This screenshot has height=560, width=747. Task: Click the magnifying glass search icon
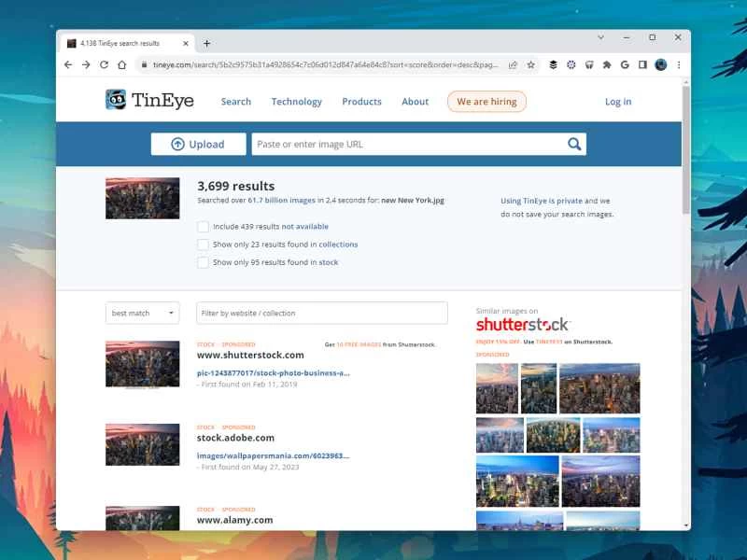(573, 144)
